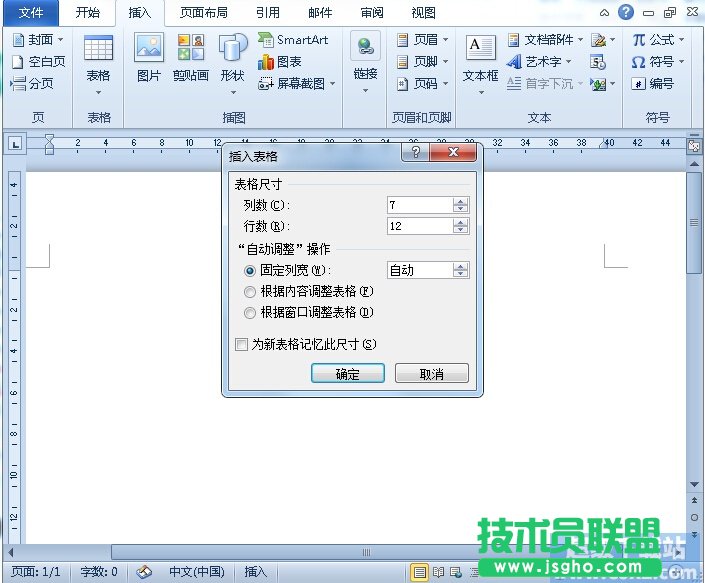Enable 为新表格记忆此尺寸 checkbox
Screen dimensions: 705x583
pos(240,345)
